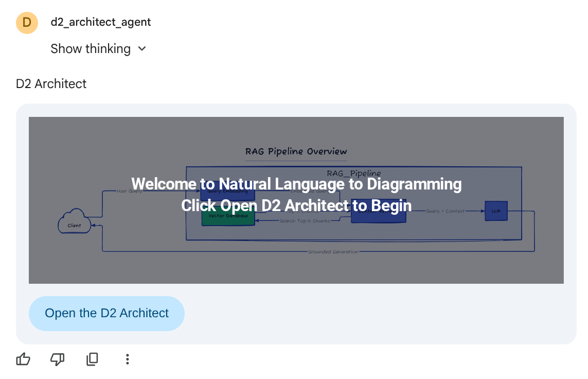Click the orange D agent avatar

(x=27, y=23)
